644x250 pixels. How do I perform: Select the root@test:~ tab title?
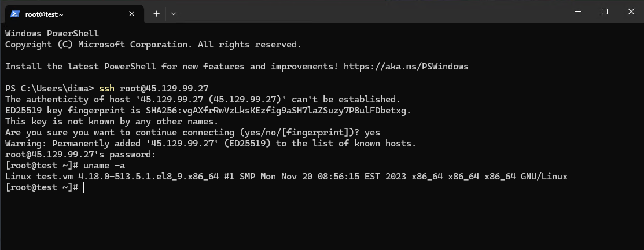pyautogui.click(x=45, y=14)
